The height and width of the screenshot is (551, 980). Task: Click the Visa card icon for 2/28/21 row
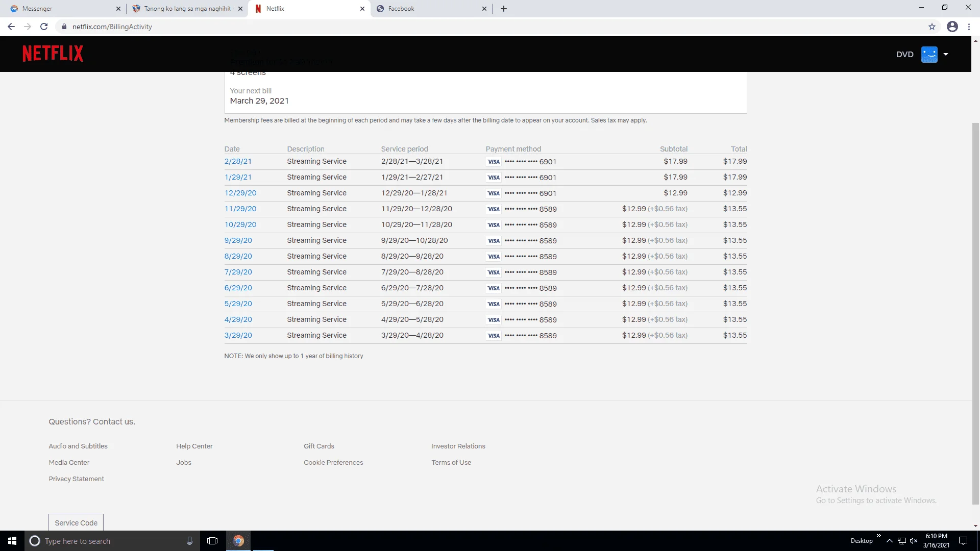click(x=494, y=162)
